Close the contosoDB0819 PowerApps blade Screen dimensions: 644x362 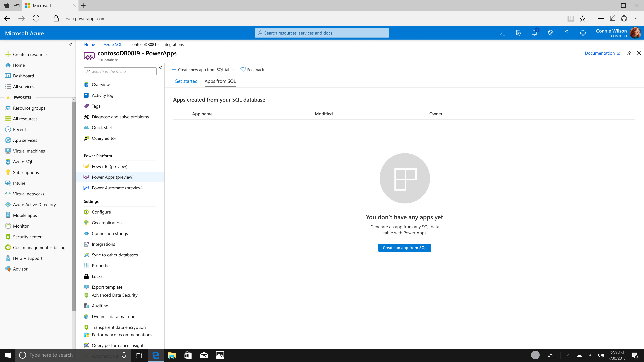point(639,53)
